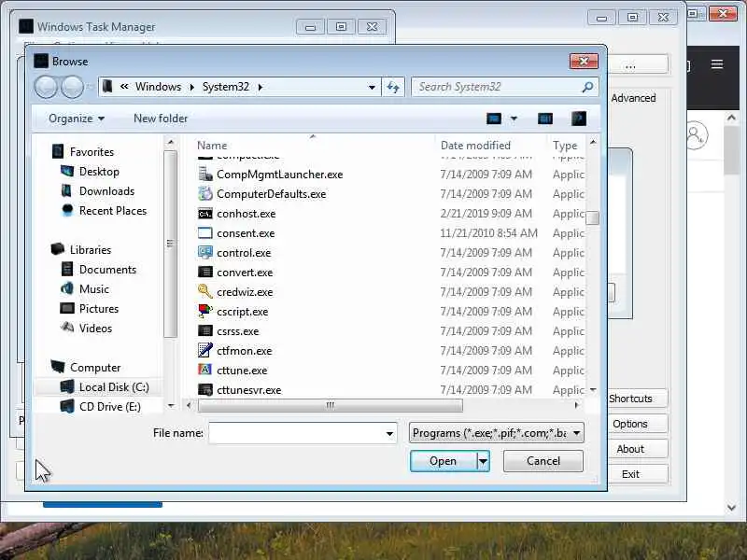Select Documents library
The height and width of the screenshot is (560, 747).
[x=107, y=270]
